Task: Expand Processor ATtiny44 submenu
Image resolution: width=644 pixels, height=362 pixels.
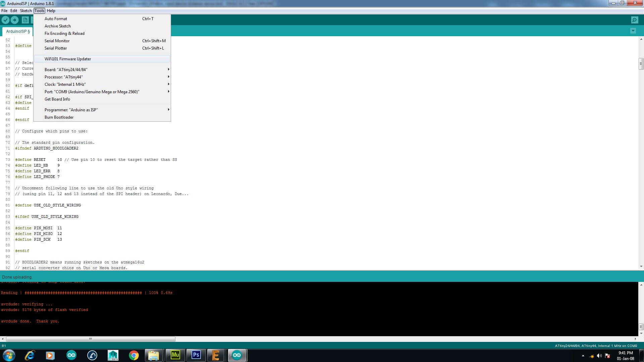Action: click(x=102, y=77)
